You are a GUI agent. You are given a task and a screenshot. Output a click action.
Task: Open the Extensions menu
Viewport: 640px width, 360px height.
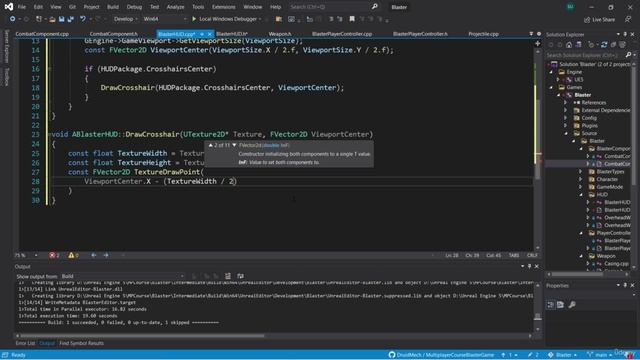[223, 7]
